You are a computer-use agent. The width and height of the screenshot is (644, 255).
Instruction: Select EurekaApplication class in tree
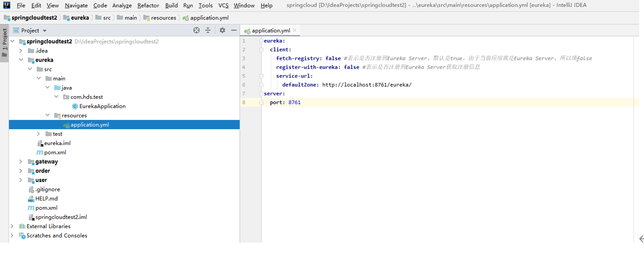tap(99, 106)
